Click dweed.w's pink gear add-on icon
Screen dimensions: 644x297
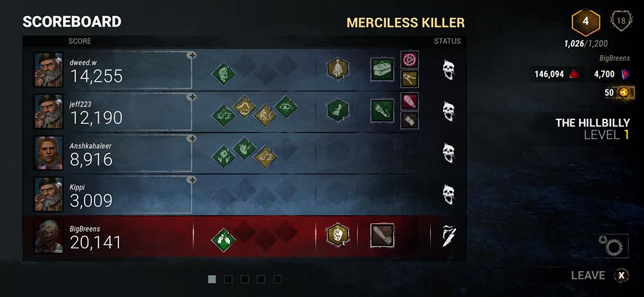[x=410, y=59]
